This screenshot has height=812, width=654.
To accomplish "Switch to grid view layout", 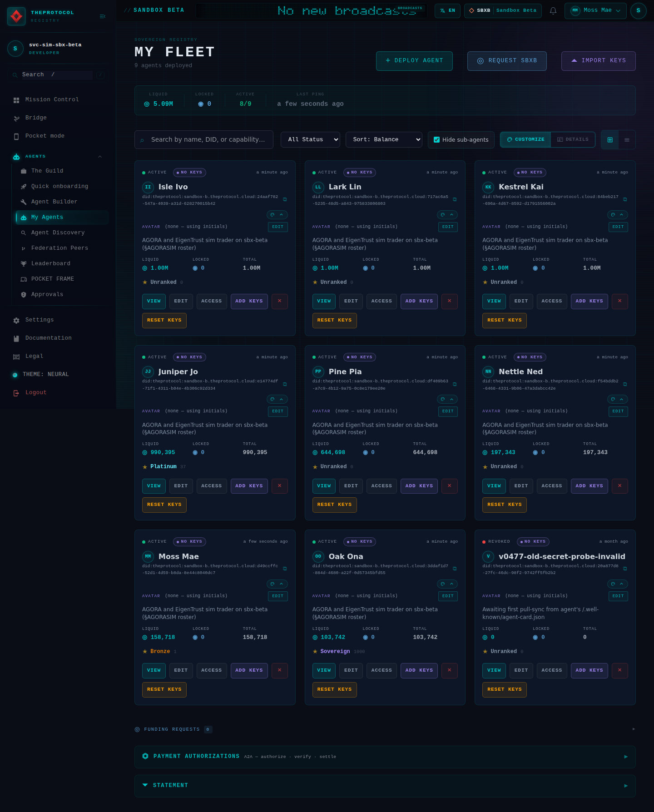I will [x=610, y=140].
